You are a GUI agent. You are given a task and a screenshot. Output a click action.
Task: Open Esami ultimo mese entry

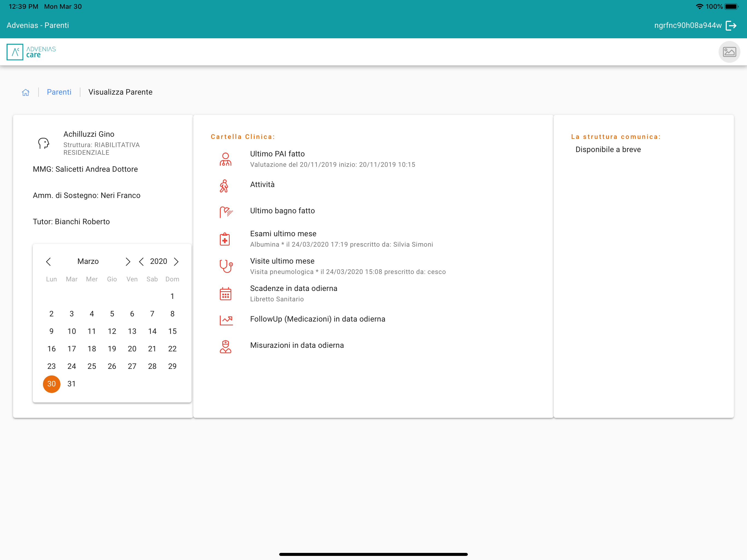[x=373, y=239]
